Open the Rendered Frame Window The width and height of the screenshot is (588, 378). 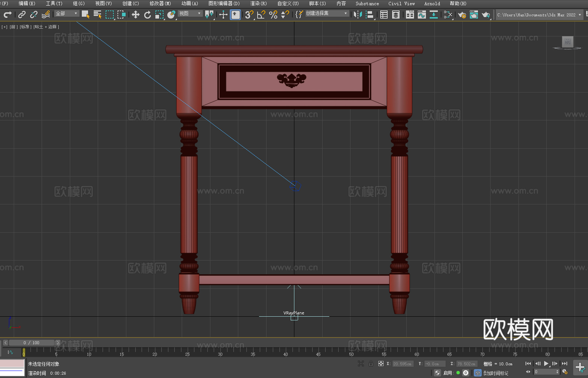474,14
